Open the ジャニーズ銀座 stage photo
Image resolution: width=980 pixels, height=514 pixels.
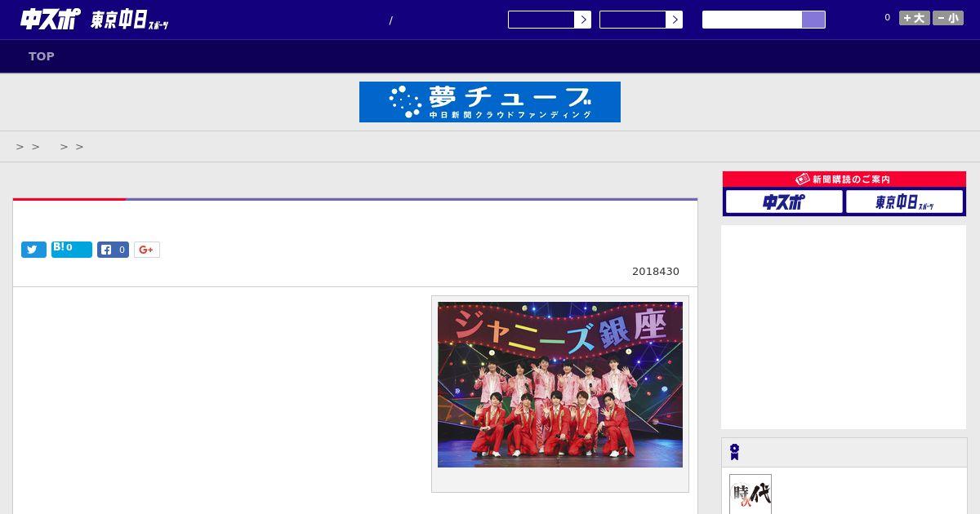560,384
